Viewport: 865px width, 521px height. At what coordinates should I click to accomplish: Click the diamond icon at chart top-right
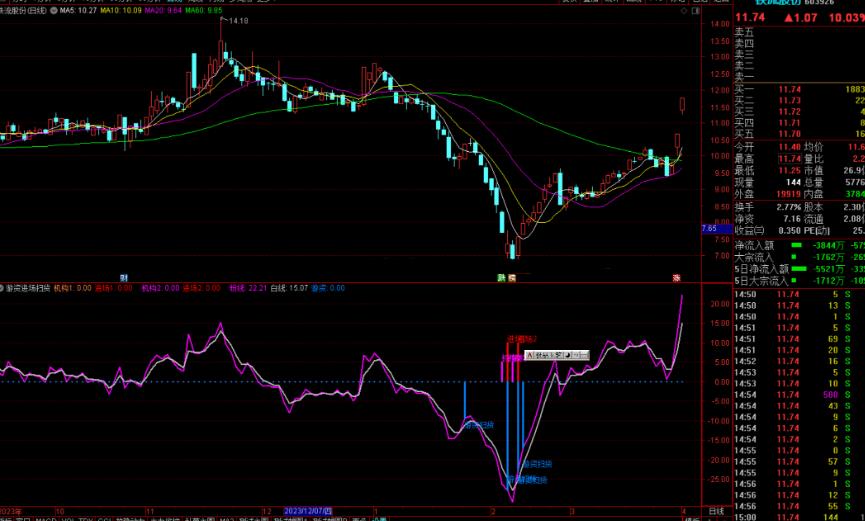tap(684, 10)
